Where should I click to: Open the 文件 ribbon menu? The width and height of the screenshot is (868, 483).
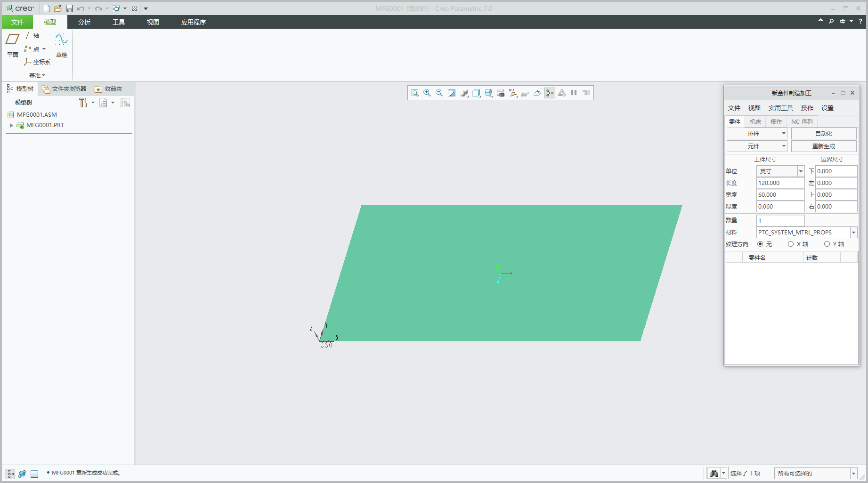point(17,22)
